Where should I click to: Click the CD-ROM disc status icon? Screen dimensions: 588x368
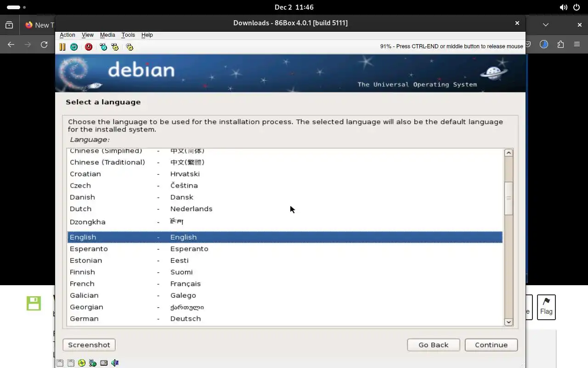click(x=82, y=363)
